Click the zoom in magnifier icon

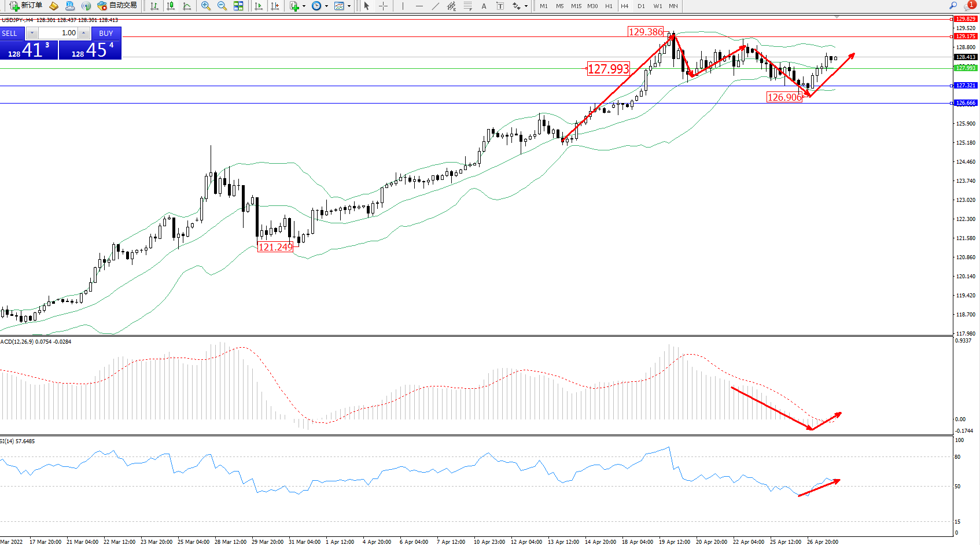point(205,6)
